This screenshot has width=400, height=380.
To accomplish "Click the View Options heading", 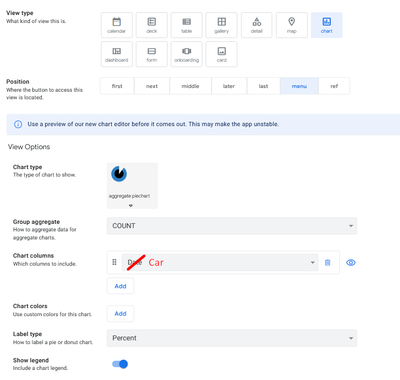I will [x=29, y=147].
